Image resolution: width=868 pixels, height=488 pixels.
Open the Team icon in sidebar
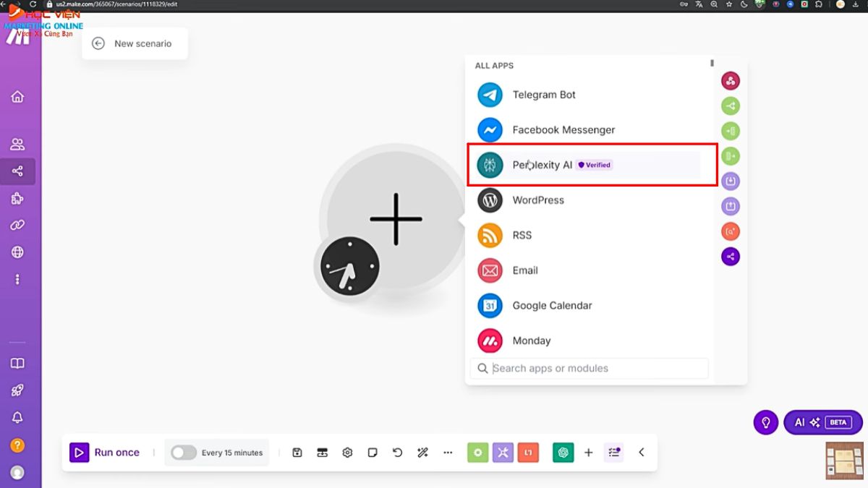point(17,145)
